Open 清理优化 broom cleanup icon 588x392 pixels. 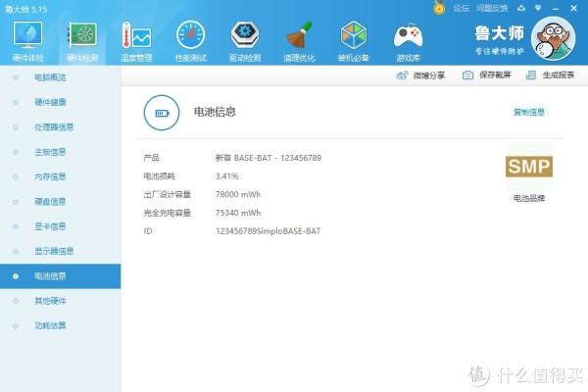[x=299, y=41]
